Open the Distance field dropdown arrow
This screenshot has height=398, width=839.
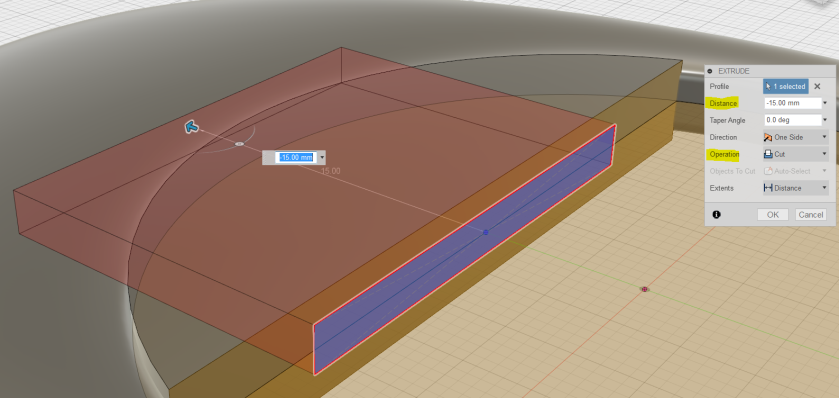coord(825,103)
